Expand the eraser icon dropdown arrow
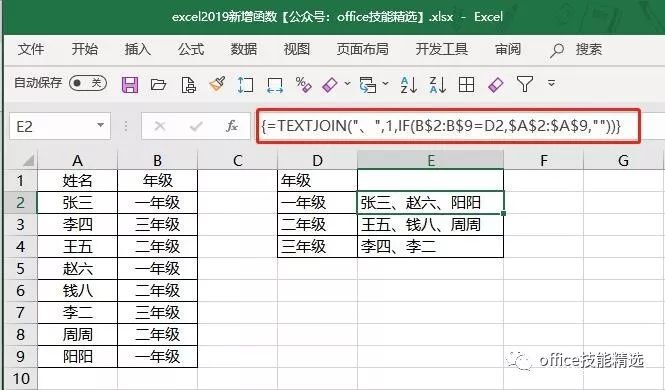The height and width of the screenshot is (390, 665). tap(347, 84)
